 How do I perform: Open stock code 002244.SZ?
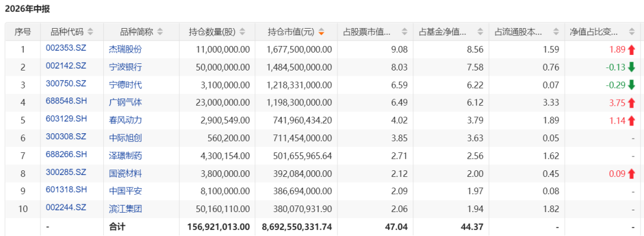point(66,207)
